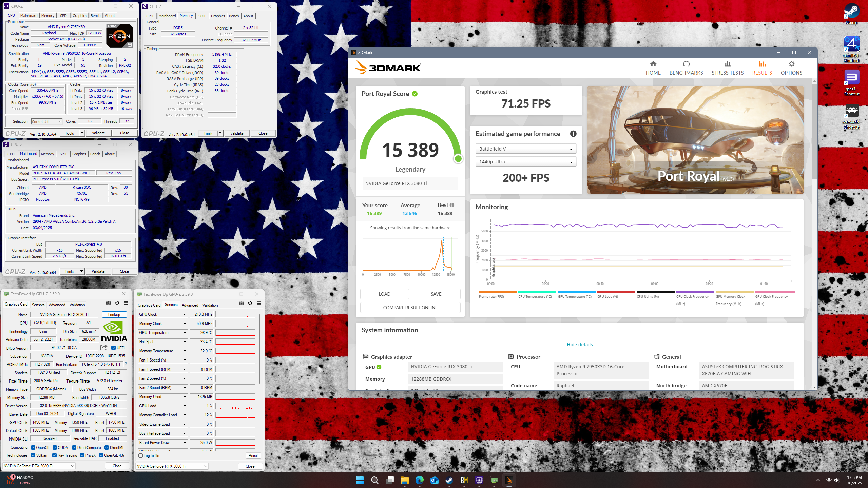Click LOAD button in 3DMark
This screenshot has width=868, height=488.
[x=384, y=294]
